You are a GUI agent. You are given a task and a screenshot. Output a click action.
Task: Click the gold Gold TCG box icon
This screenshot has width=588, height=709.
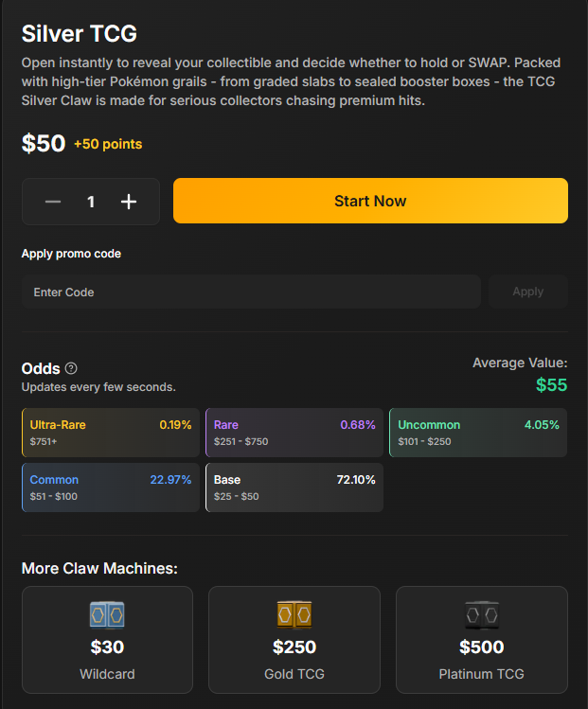coord(294,615)
